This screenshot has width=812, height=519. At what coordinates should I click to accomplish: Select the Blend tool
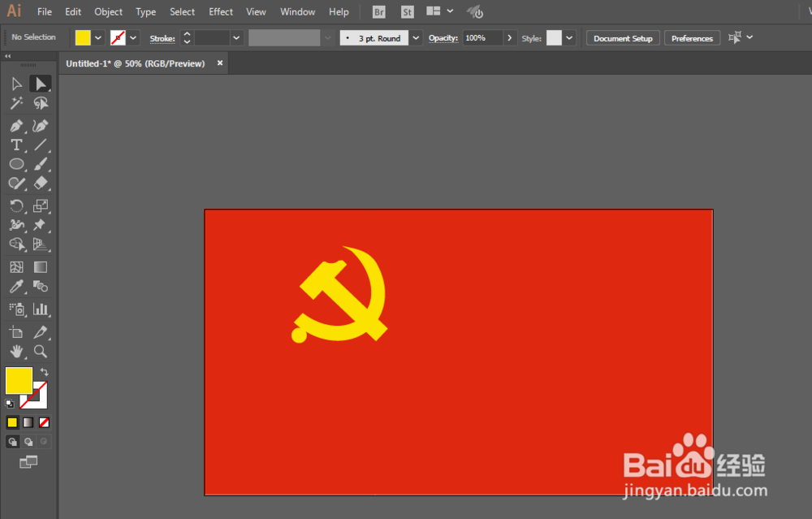coord(40,287)
